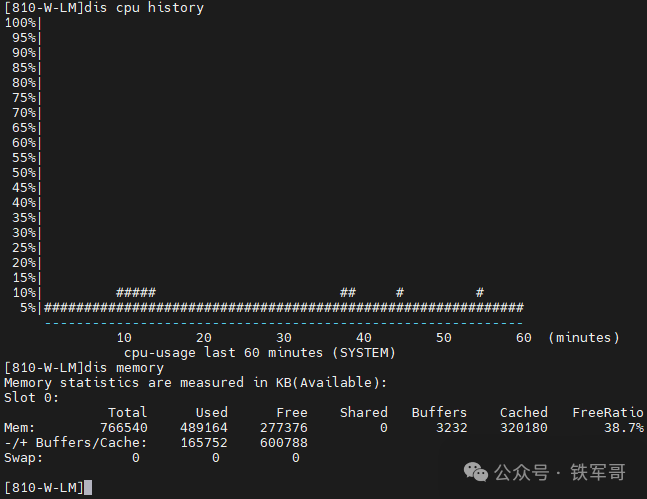Click the 38.7% free ratio value
647x499 pixels.
(623, 428)
